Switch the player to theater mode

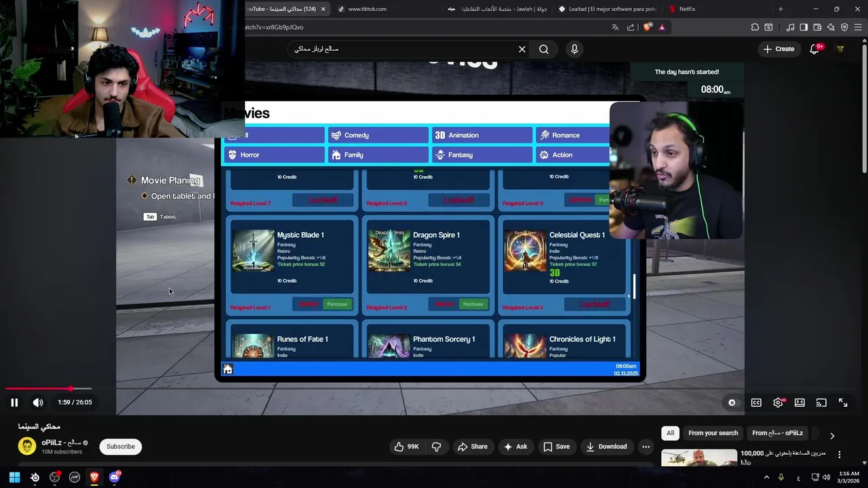click(800, 403)
